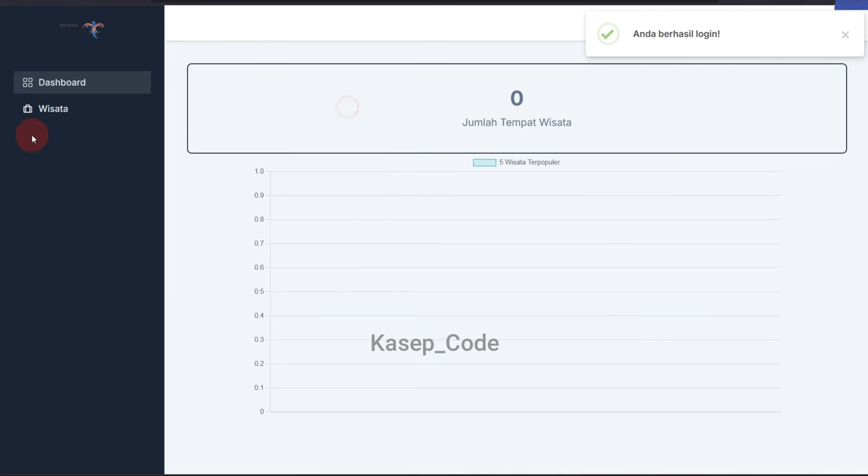Click the Wisata suitcase icon
This screenshot has width=868, height=476.
[x=27, y=109]
